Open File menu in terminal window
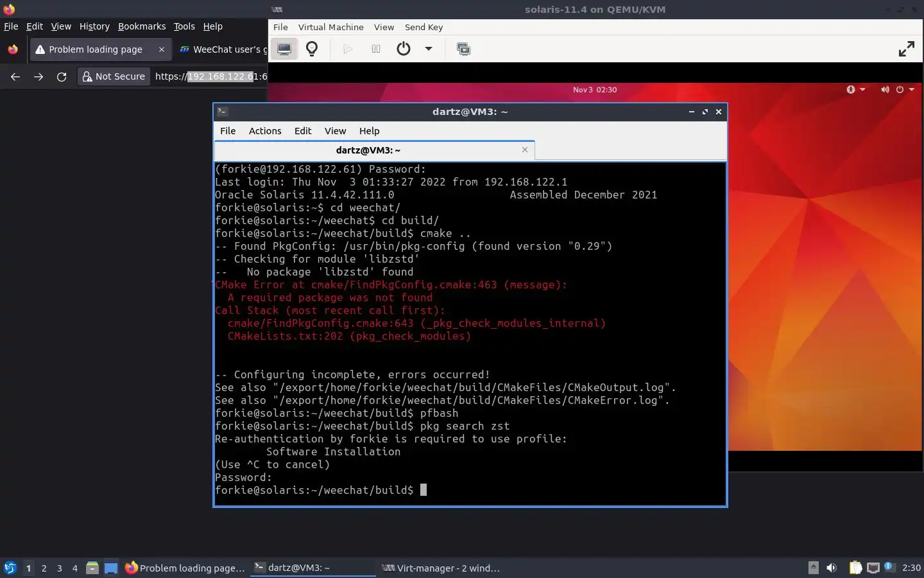 pyautogui.click(x=228, y=130)
